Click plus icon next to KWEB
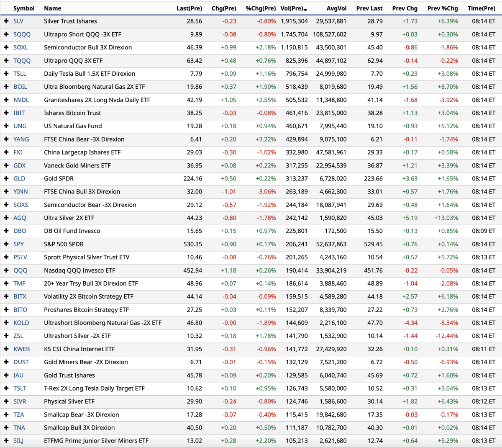 (x=6, y=349)
